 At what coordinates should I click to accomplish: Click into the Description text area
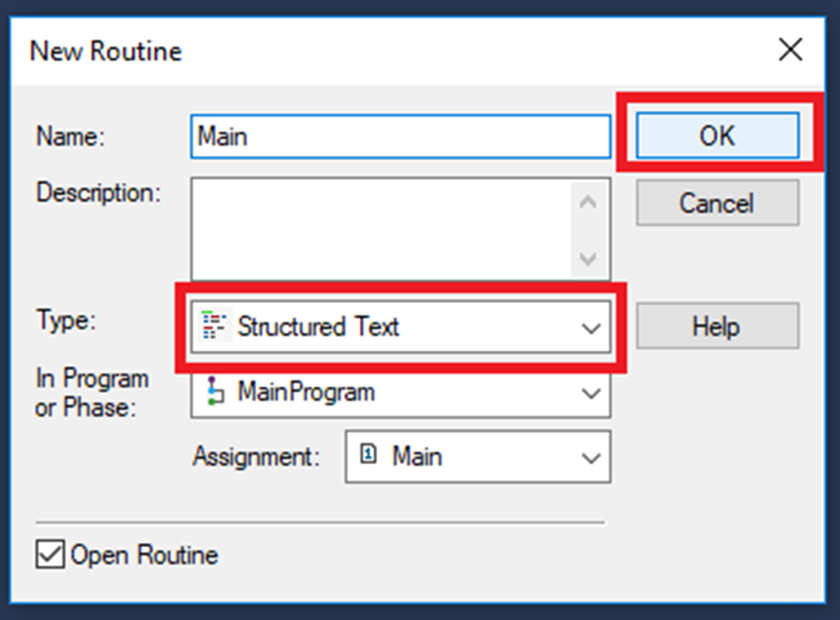pyautogui.click(x=379, y=229)
